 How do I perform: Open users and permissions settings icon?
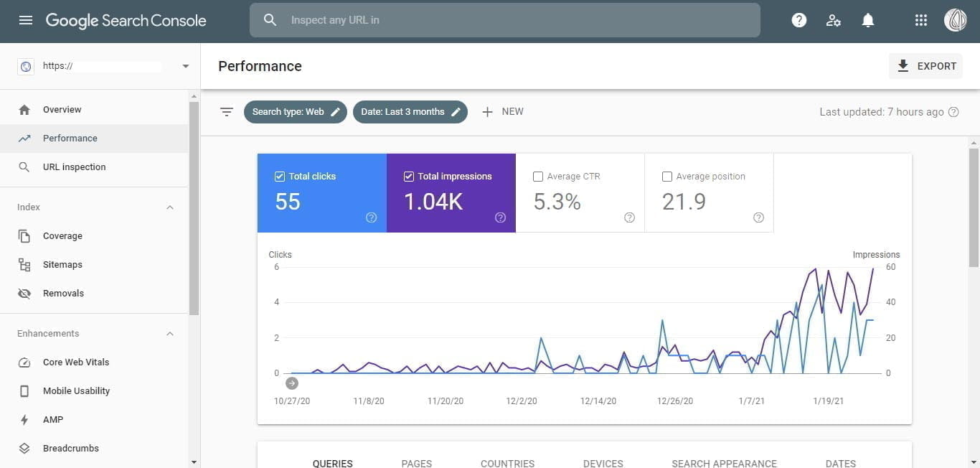pos(833,20)
